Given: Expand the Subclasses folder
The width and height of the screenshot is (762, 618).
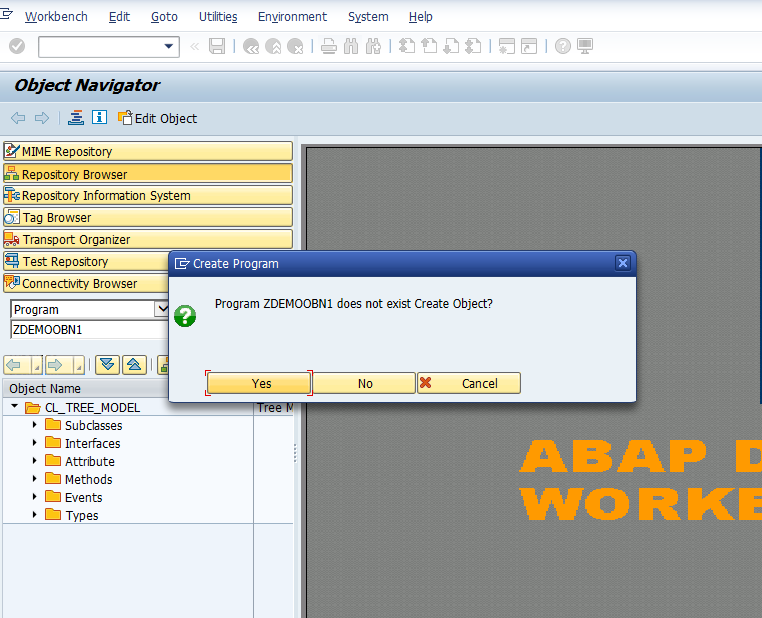Looking at the screenshot, I should pyautogui.click(x=35, y=425).
